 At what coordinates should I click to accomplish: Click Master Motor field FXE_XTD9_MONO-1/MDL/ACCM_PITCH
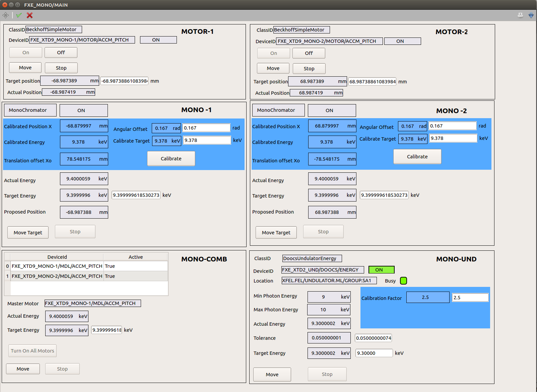click(x=93, y=303)
